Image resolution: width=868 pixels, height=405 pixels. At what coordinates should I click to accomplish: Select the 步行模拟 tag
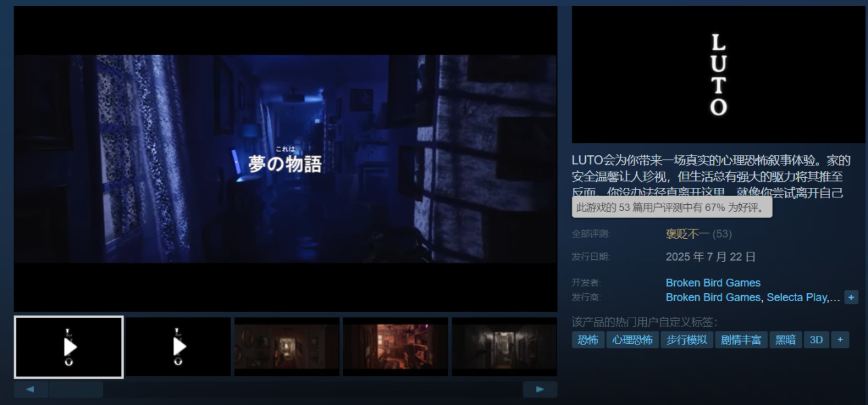pos(686,340)
